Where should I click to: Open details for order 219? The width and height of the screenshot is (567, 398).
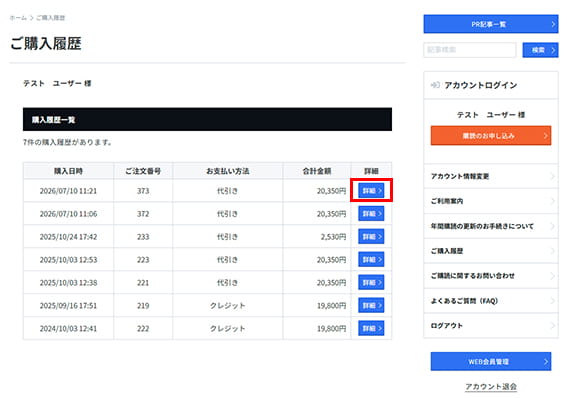(x=371, y=305)
